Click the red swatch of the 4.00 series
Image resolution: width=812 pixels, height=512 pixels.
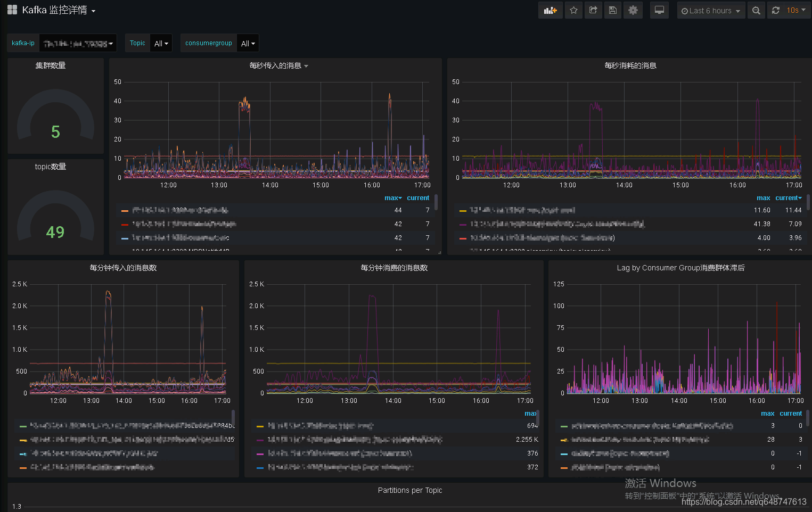463,238
